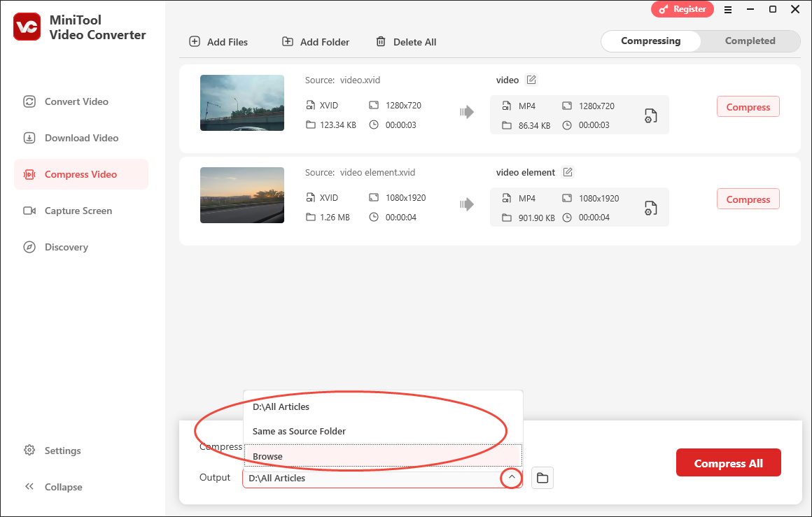The image size is (812, 517).
Task: Edit output name of 'video'
Action: coord(531,80)
